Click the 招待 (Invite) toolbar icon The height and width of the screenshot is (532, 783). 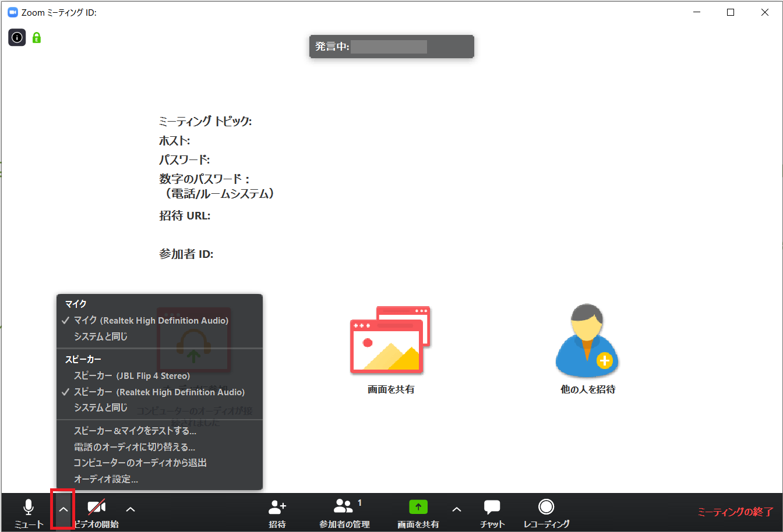click(277, 511)
